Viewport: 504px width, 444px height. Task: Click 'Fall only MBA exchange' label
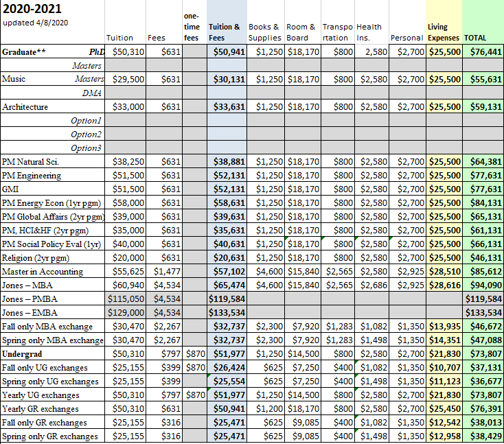pyautogui.click(x=47, y=327)
